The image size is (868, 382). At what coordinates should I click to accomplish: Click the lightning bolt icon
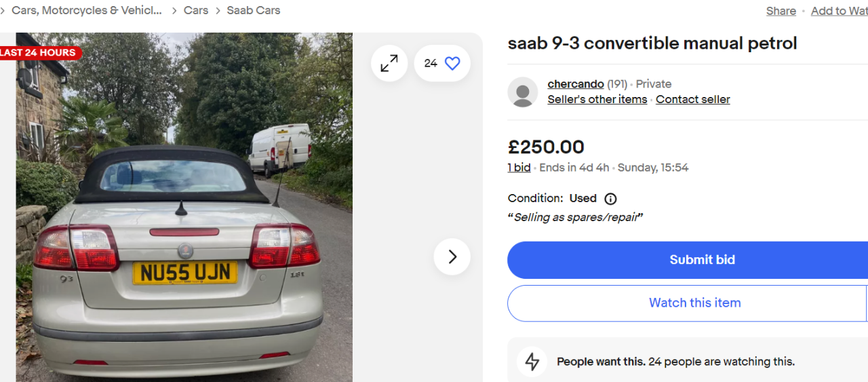[532, 362]
